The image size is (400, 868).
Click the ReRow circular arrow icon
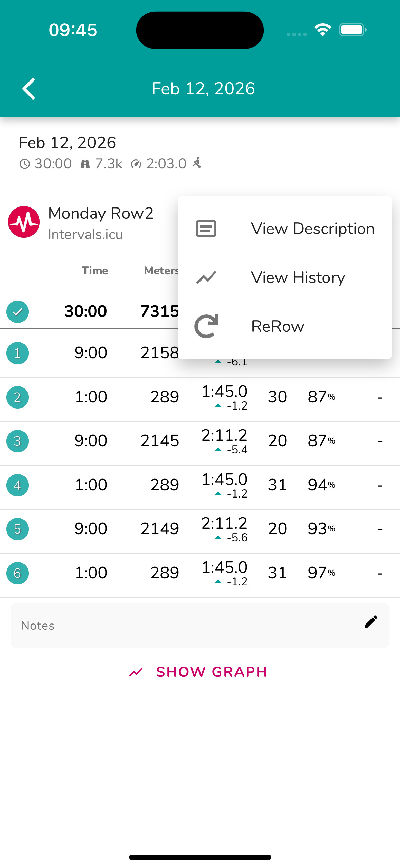pyautogui.click(x=206, y=326)
